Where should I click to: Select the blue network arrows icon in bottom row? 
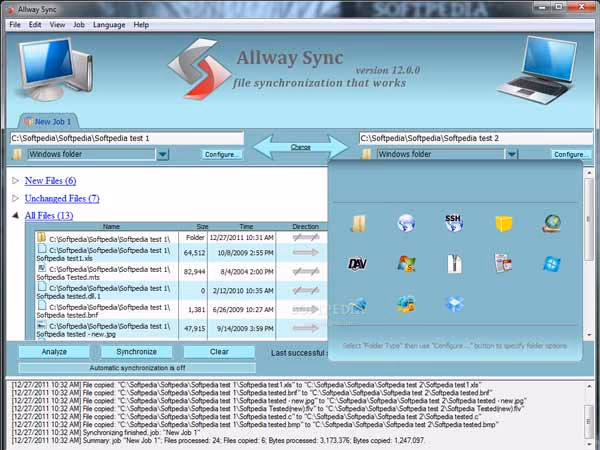[359, 304]
